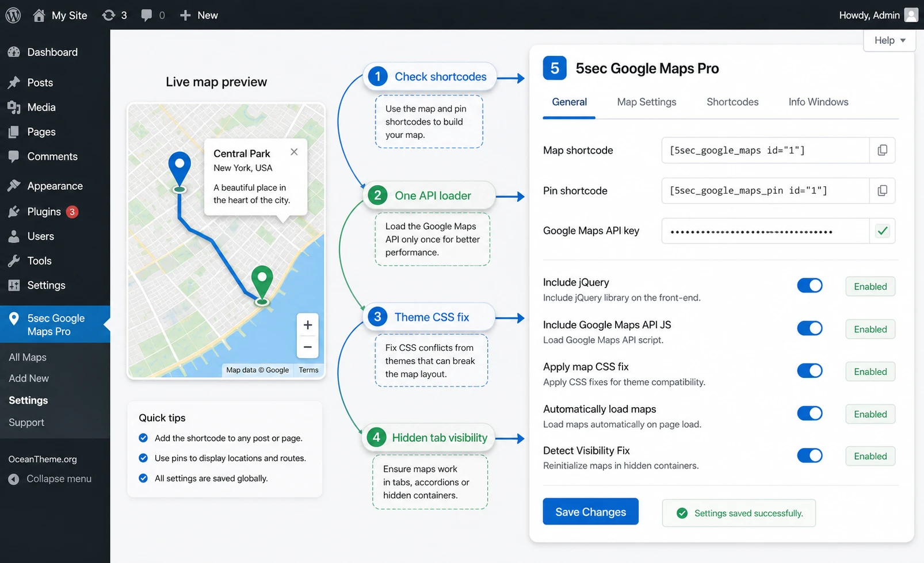Click Enabled badge for Include Google Maps API JS
This screenshot has width=924, height=563.
[870, 330]
